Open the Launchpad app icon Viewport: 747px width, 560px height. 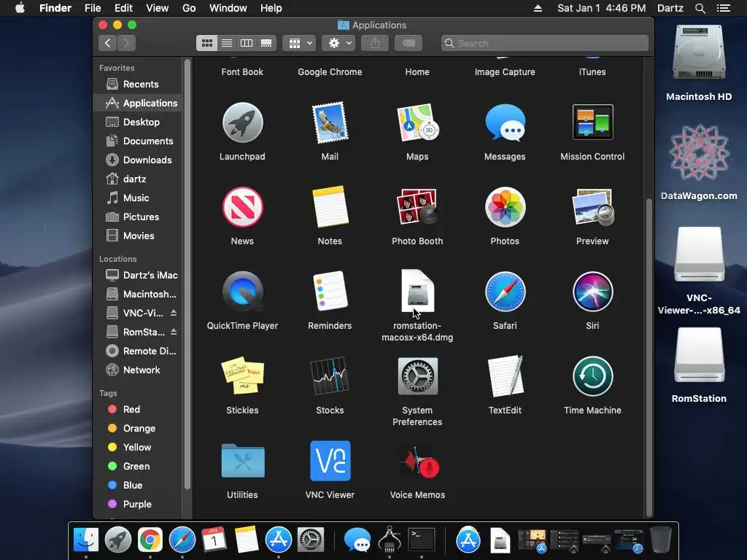(x=242, y=122)
